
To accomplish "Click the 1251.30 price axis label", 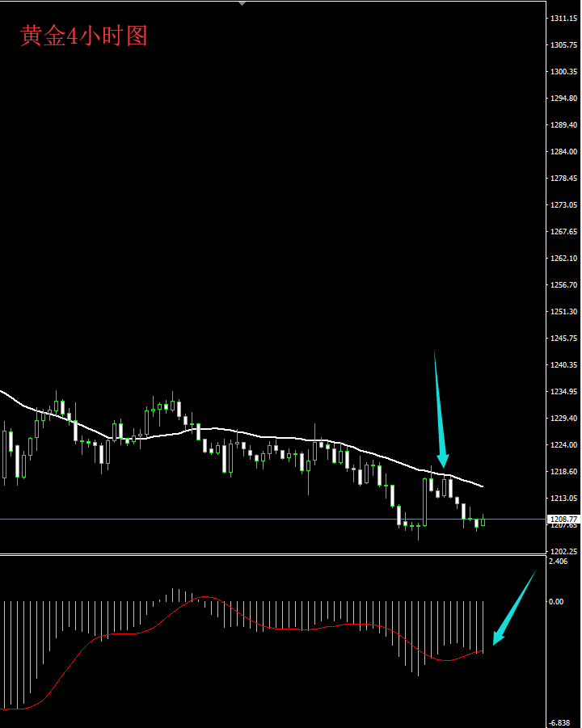I will [563, 311].
